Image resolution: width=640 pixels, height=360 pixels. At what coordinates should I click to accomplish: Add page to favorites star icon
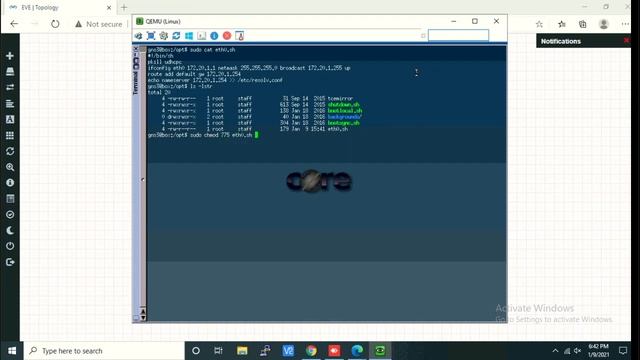[539, 24]
